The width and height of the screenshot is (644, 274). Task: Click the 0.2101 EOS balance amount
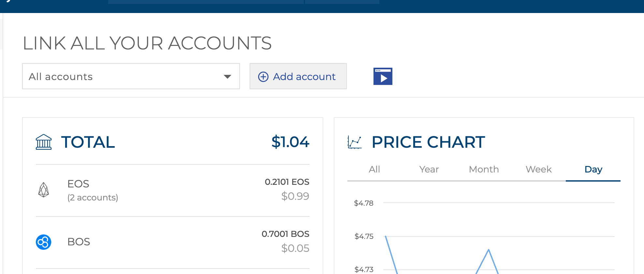[287, 182]
